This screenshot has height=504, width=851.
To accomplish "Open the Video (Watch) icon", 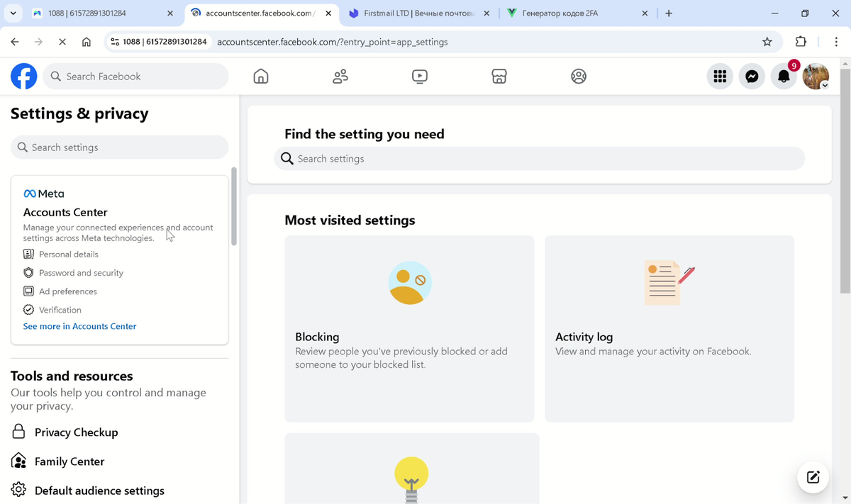I will click(x=420, y=76).
